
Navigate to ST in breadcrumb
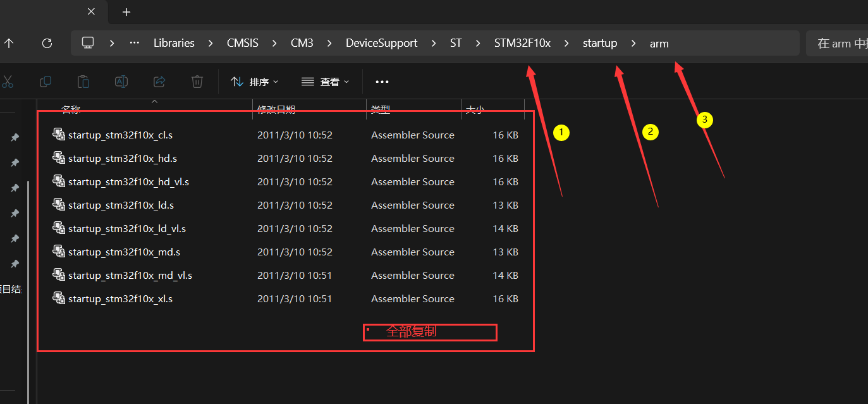[456, 43]
